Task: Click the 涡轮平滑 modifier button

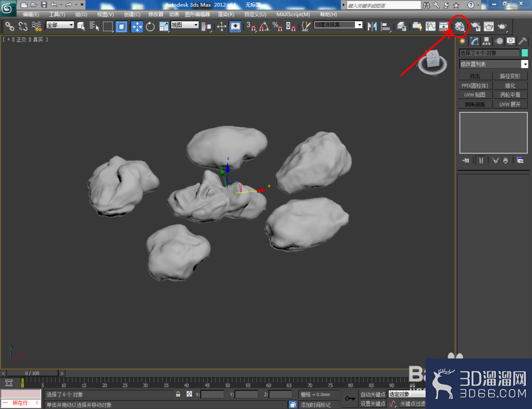Action: (x=510, y=95)
